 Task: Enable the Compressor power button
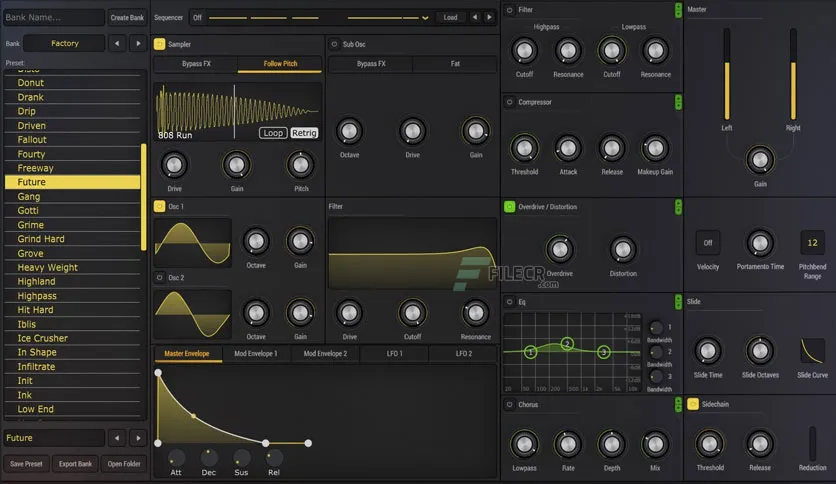tap(509, 102)
